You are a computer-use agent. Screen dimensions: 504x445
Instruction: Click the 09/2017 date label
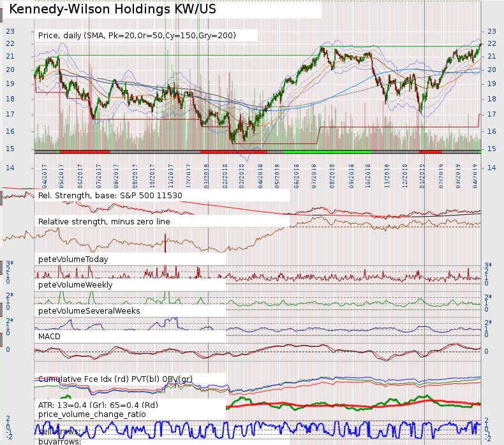point(135,176)
